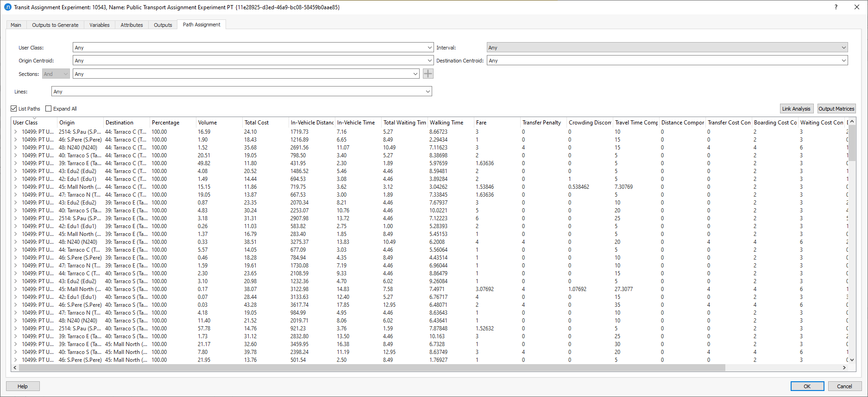This screenshot has width=868, height=397.
Task: Switch to the Main tab
Action: pos(16,25)
